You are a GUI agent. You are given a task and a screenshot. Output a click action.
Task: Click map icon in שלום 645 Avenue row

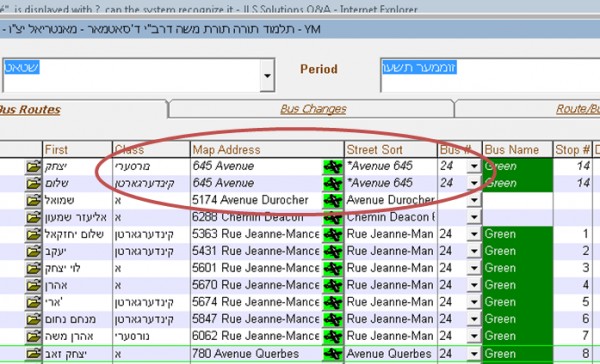pos(333,183)
